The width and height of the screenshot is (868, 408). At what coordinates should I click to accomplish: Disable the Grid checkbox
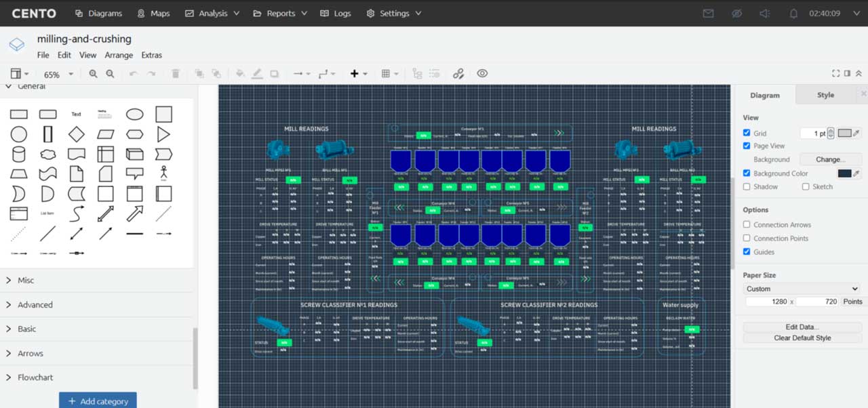pos(747,134)
